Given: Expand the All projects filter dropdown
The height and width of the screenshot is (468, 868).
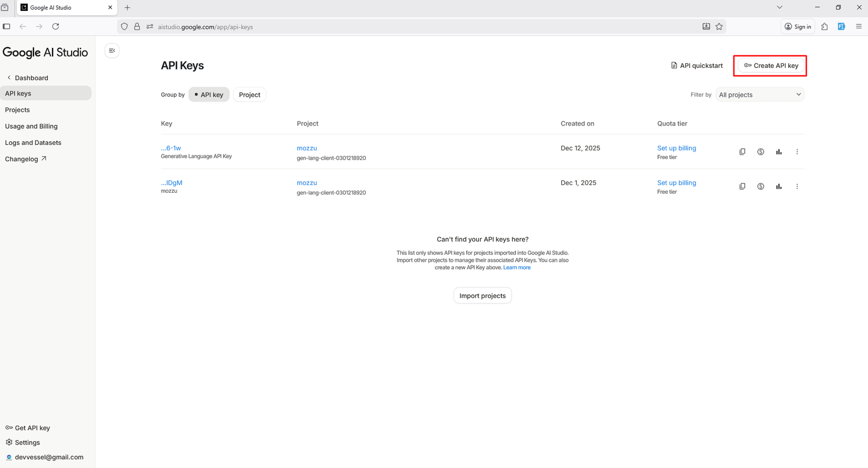Looking at the screenshot, I should [x=760, y=94].
